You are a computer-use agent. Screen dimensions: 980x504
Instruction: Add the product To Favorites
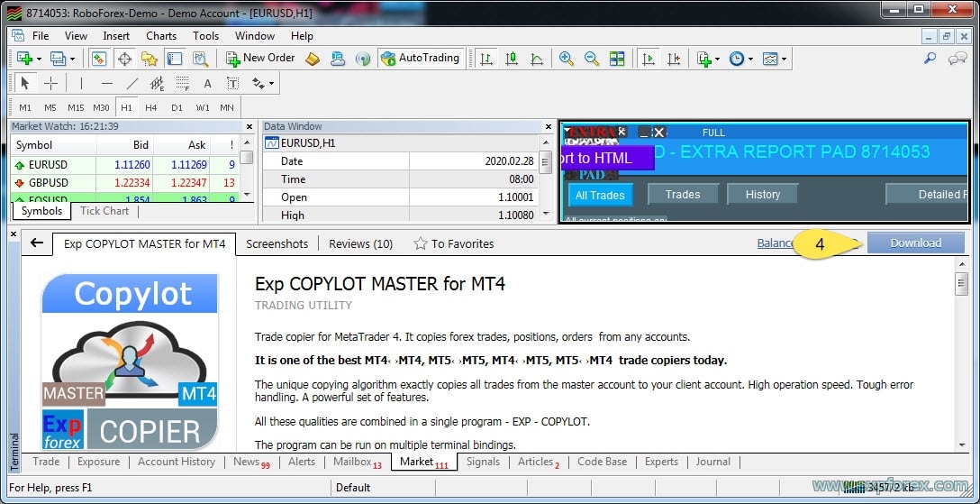point(454,243)
